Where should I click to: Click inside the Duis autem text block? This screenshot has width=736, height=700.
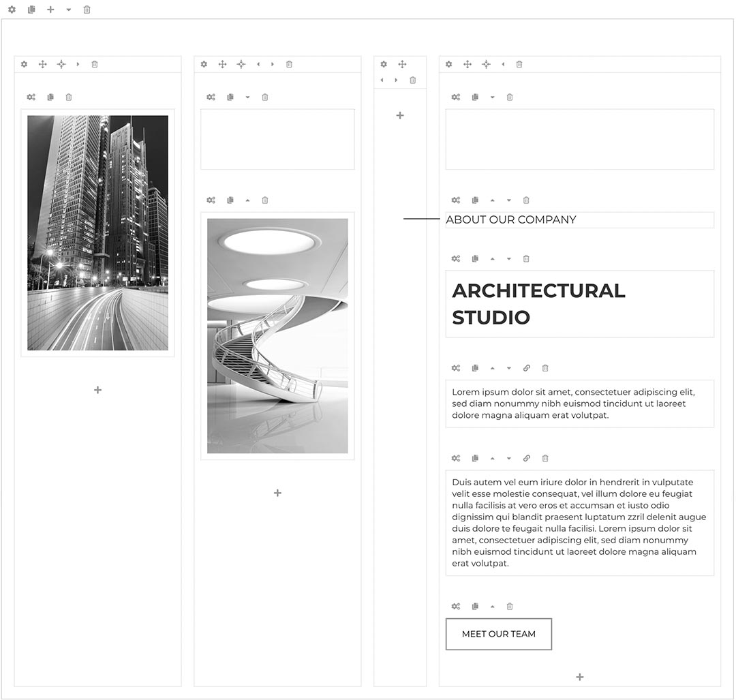(x=579, y=521)
